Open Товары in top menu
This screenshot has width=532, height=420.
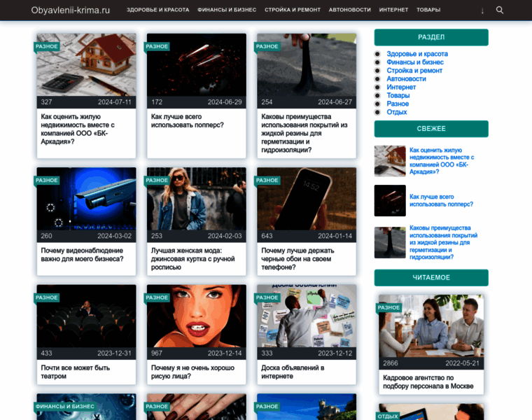(428, 10)
